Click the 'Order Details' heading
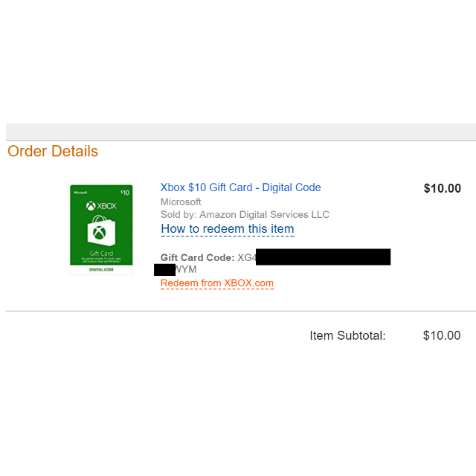The image size is (476, 476). pyautogui.click(x=53, y=152)
